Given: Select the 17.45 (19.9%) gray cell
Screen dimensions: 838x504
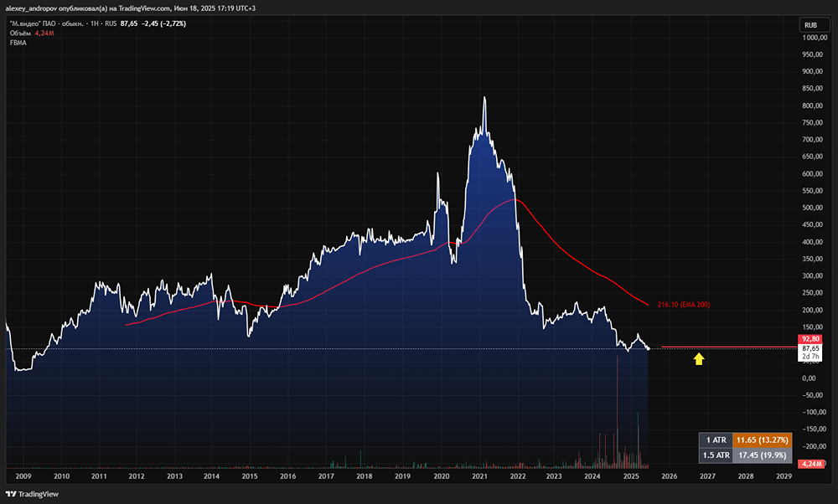Looking at the screenshot, I should 762,455.
